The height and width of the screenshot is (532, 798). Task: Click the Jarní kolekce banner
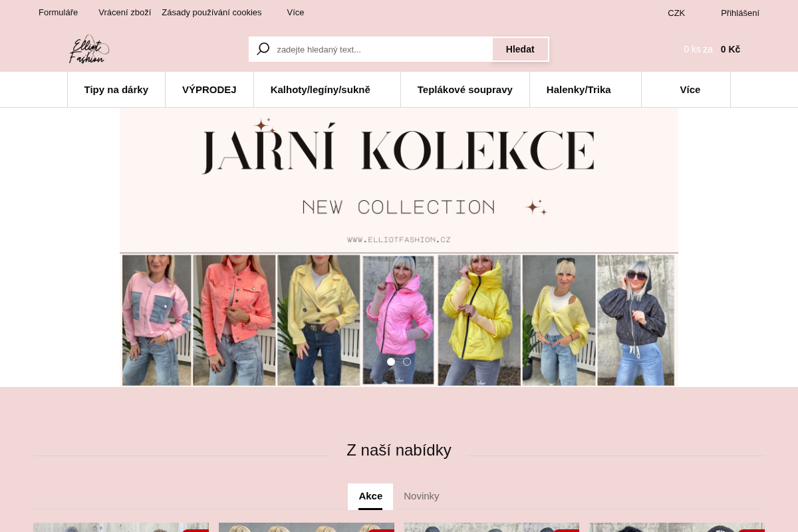click(399, 247)
